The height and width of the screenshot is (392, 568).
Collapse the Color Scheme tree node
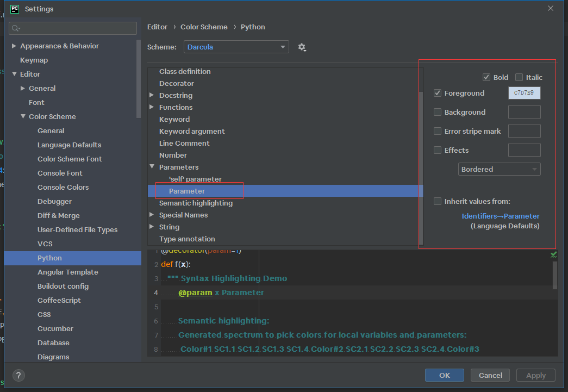click(x=23, y=116)
